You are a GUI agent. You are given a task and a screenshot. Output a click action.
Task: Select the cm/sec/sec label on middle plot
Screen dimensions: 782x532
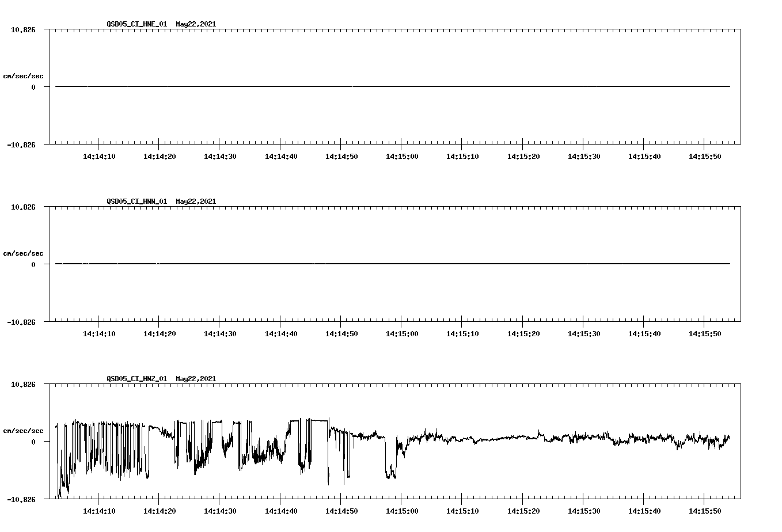tap(22, 252)
